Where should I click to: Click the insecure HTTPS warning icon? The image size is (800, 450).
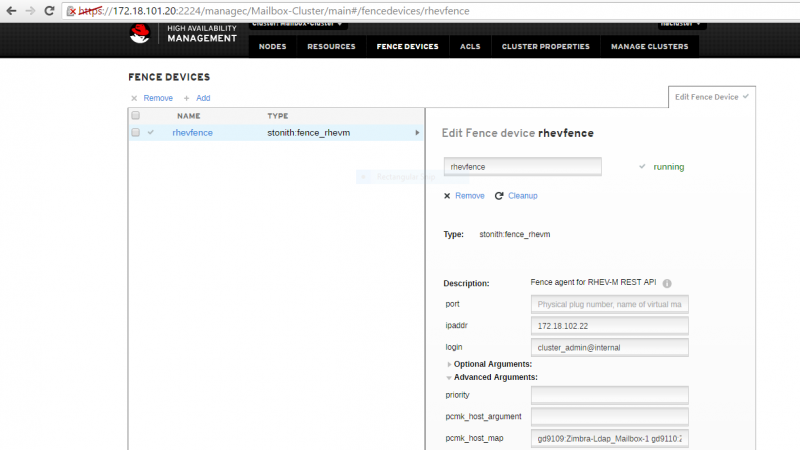(x=71, y=11)
